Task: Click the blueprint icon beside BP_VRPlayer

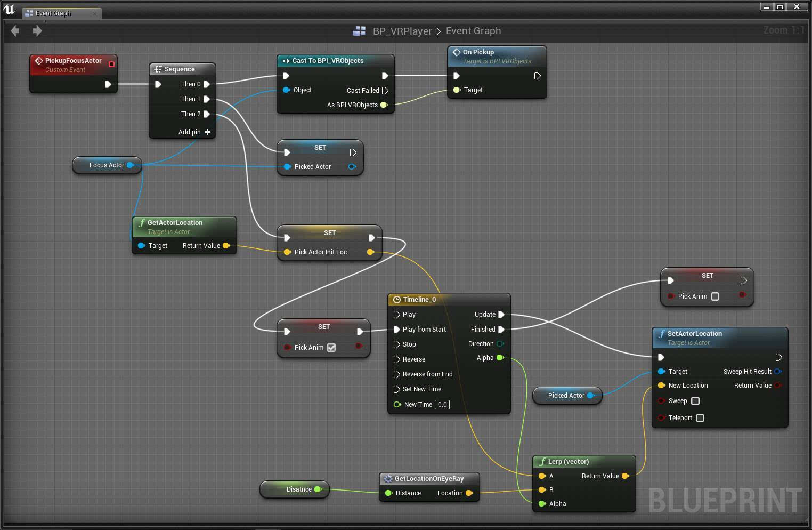Action: 359,31
